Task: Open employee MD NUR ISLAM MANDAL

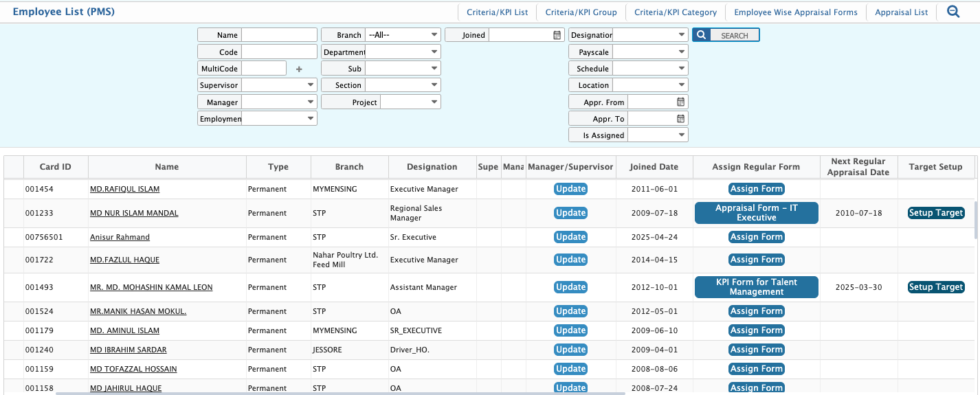Action: (134, 213)
